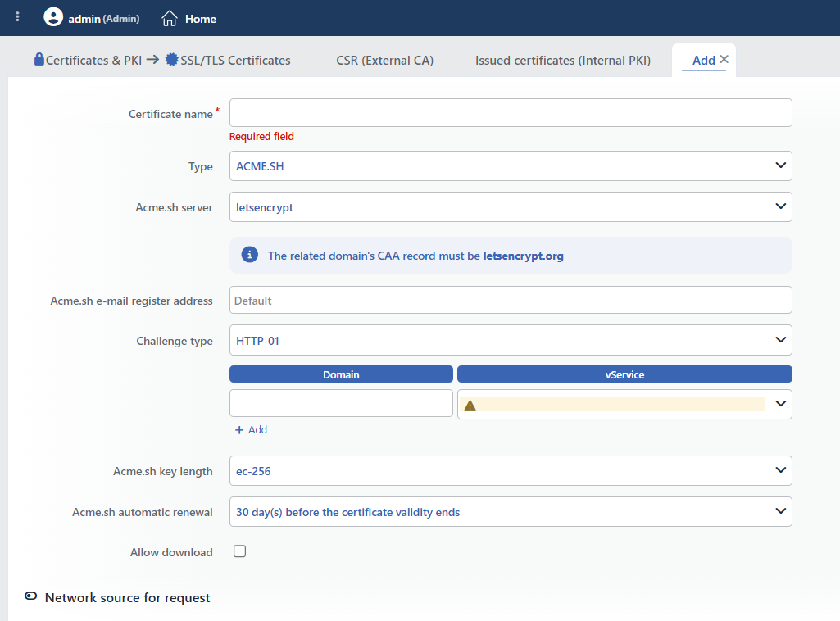Screen dimensions: 840x621
Task: Enable the Allow download checkbox
Action: click(239, 551)
